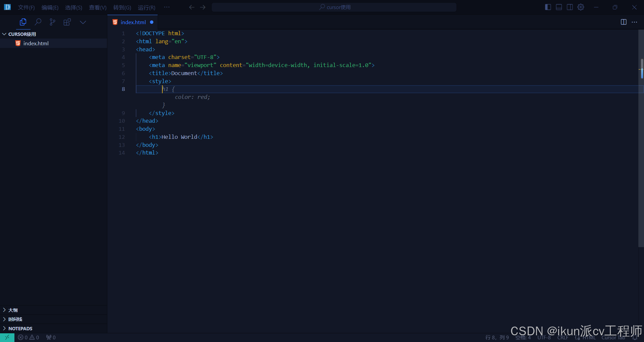
Task: Click line number 12 in the gutter
Action: pyautogui.click(x=122, y=137)
